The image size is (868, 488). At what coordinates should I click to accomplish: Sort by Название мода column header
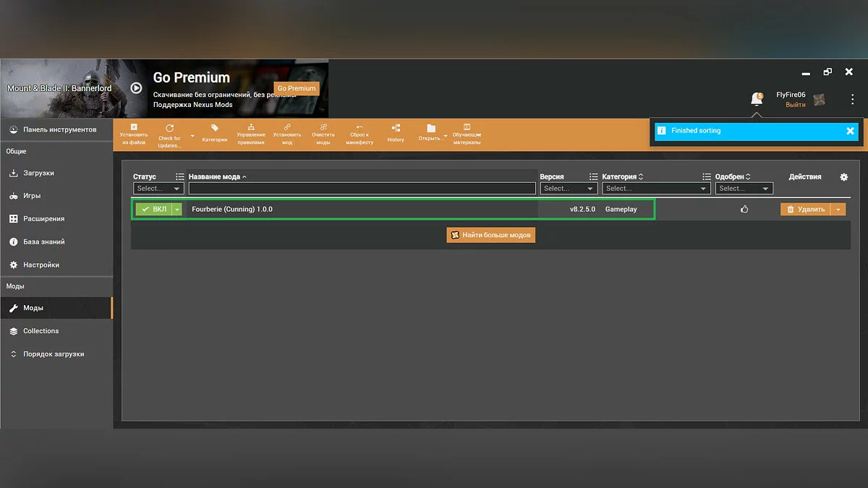pos(218,176)
